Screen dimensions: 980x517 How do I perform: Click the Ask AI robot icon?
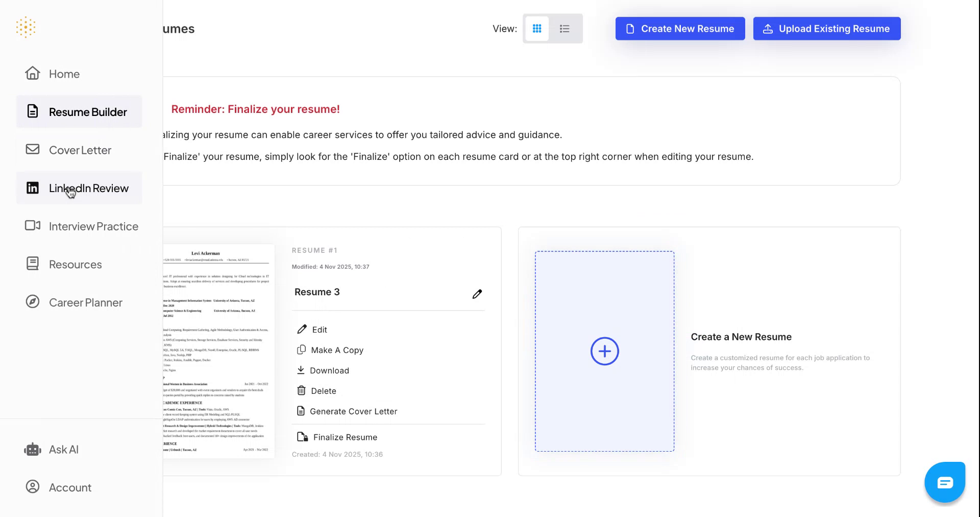[x=32, y=449]
